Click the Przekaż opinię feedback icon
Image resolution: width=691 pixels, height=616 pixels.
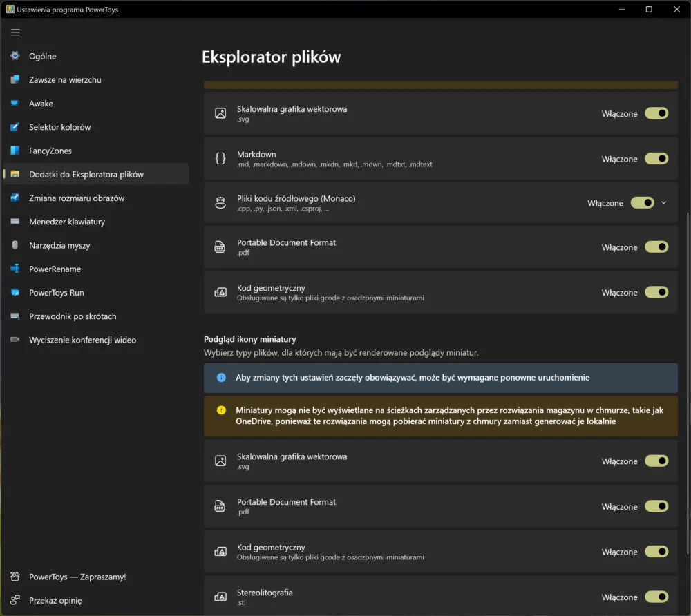(x=15, y=599)
